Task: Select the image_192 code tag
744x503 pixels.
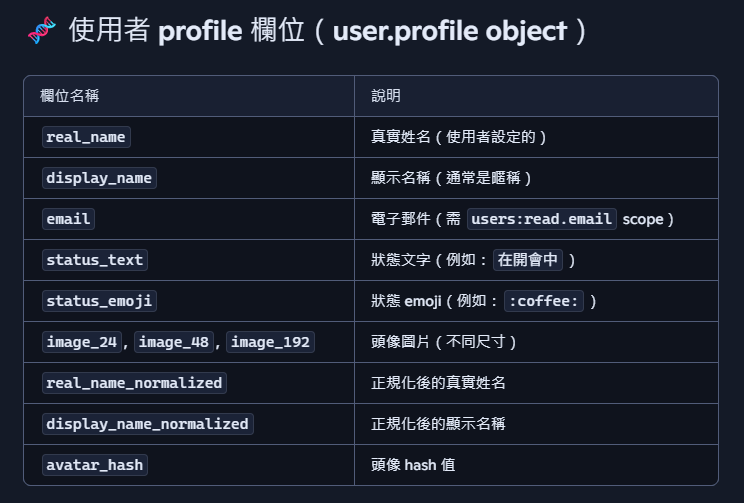Action: 270,342
